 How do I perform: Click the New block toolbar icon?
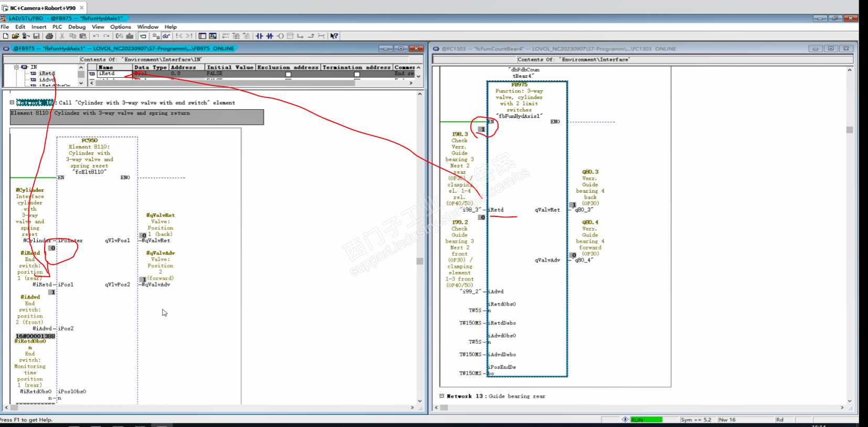click(5, 36)
